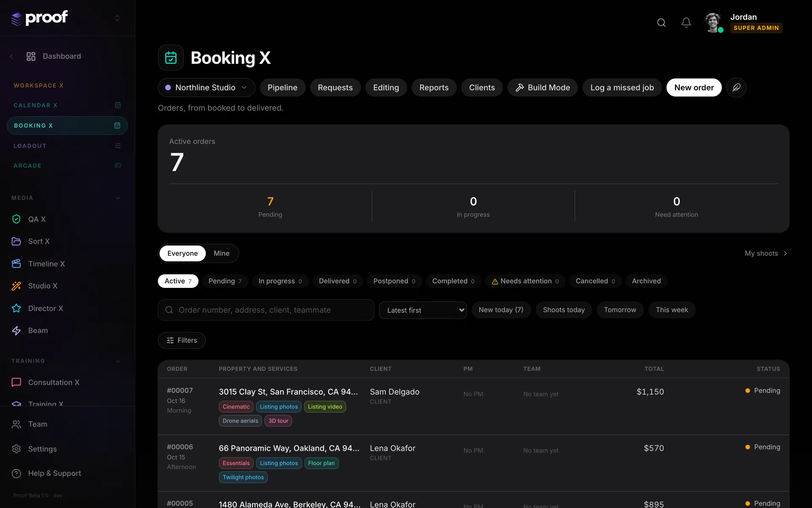
Task: Switch to the Needs attention status tab
Action: pyautogui.click(x=525, y=281)
